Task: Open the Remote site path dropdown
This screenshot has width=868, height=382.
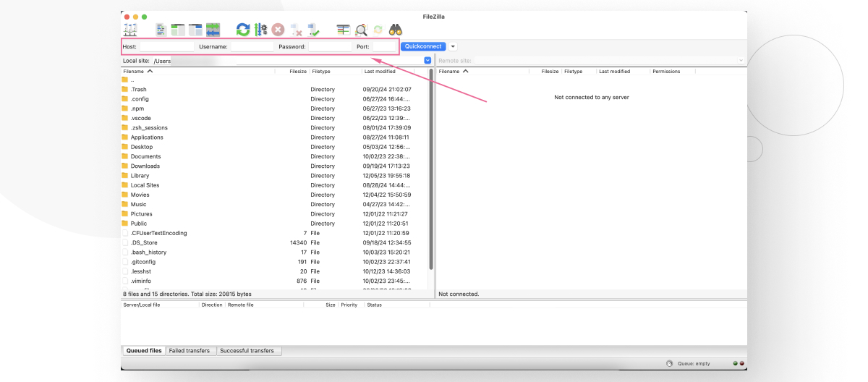Action: coord(741,61)
